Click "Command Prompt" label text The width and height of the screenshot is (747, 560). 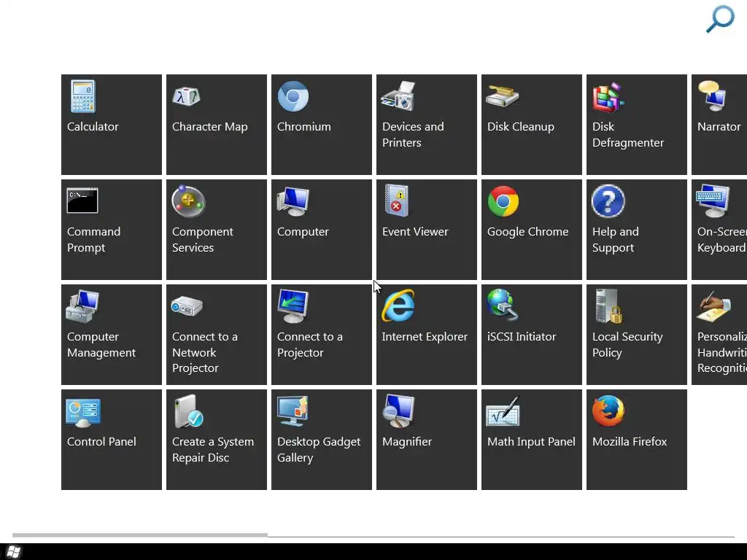tap(93, 239)
